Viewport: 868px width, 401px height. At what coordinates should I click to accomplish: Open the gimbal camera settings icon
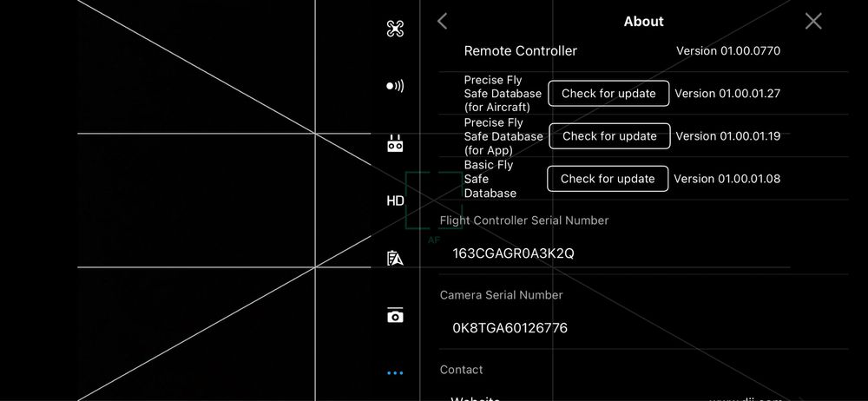[395, 315]
